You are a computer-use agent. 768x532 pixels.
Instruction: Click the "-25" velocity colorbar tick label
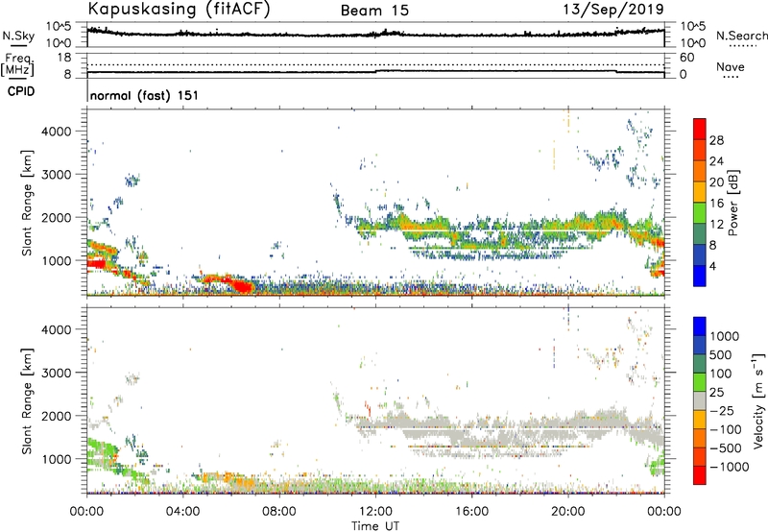721,410
